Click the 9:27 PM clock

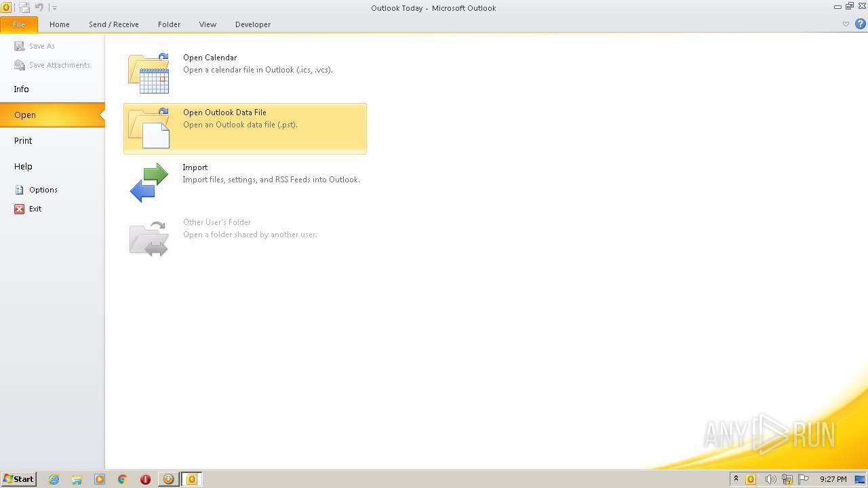click(833, 479)
